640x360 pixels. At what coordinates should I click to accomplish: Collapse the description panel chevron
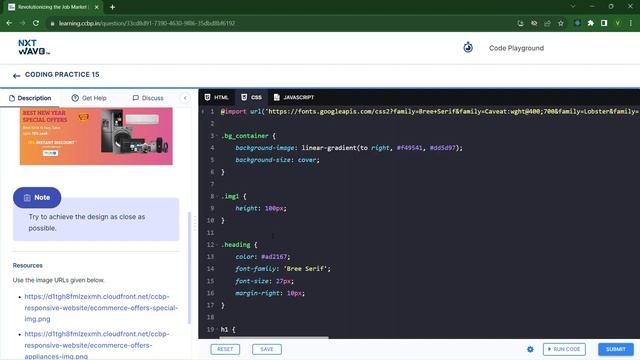click(x=185, y=98)
